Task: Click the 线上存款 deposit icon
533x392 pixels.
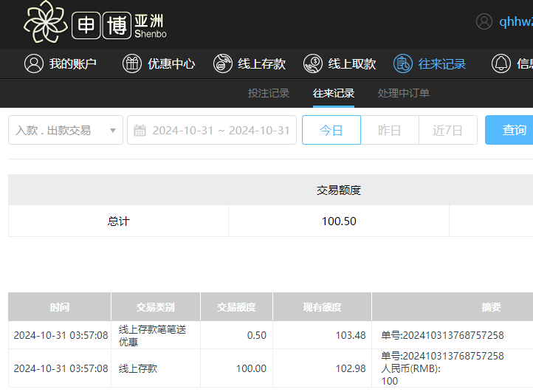Action: 222,63
